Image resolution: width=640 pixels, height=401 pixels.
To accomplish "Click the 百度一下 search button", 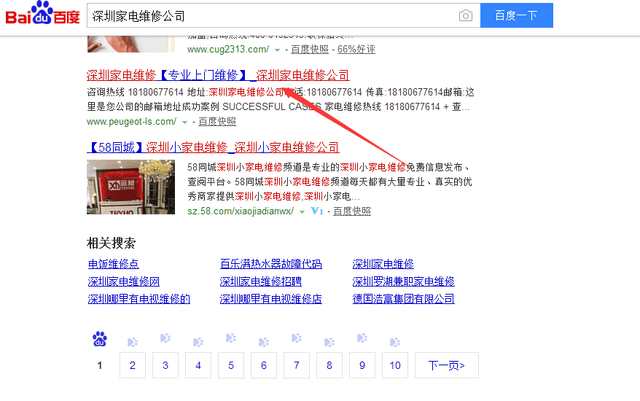I will (516, 16).
